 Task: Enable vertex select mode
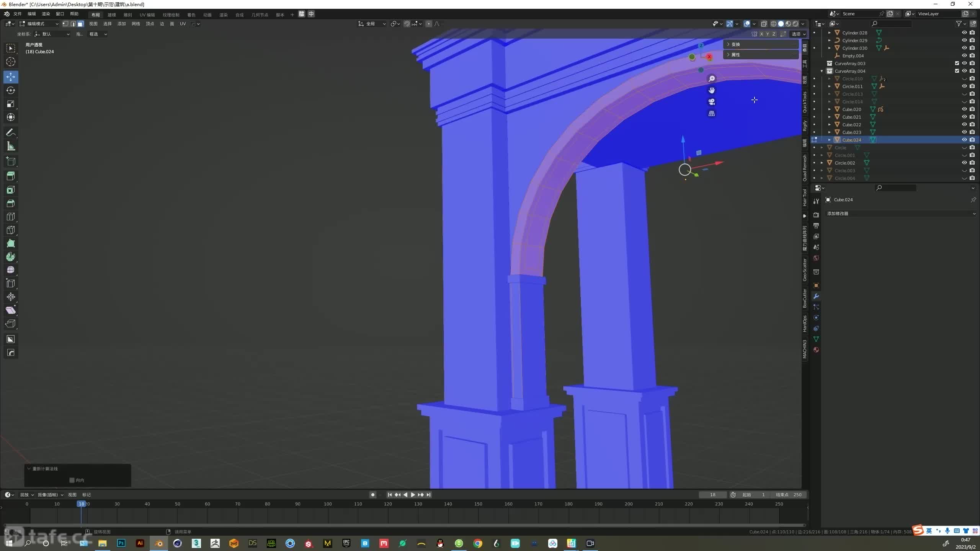tap(65, 24)
